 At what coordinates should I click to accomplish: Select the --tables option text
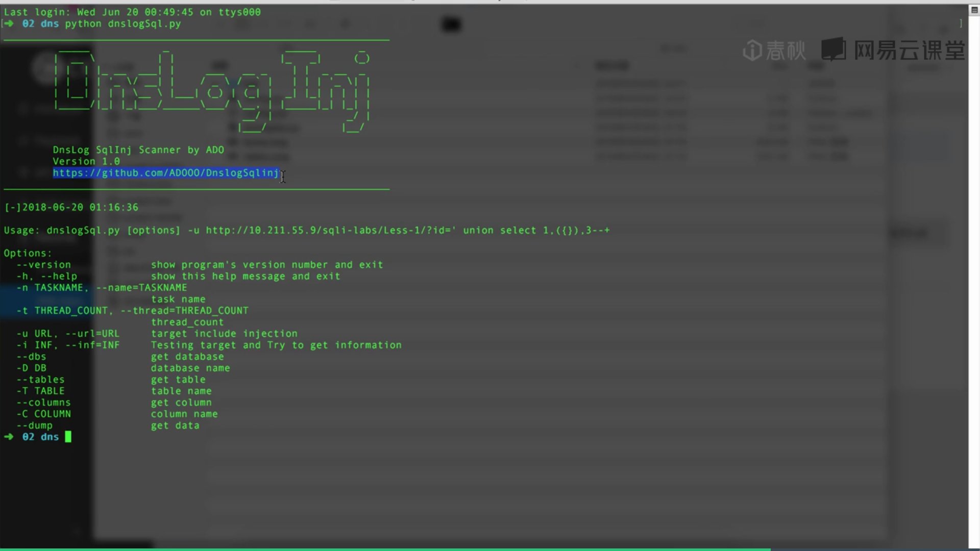[41, 380]
